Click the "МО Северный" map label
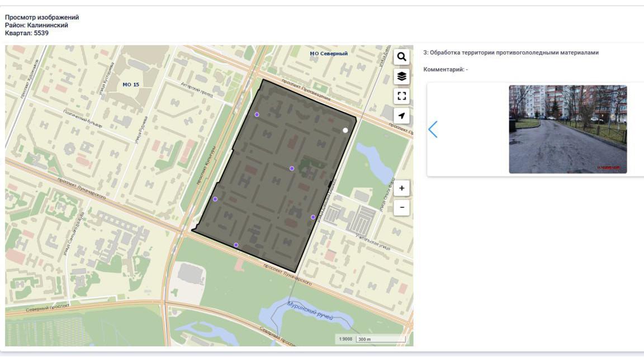The height and width of the screenshot is (362, 644). point(329,54)
